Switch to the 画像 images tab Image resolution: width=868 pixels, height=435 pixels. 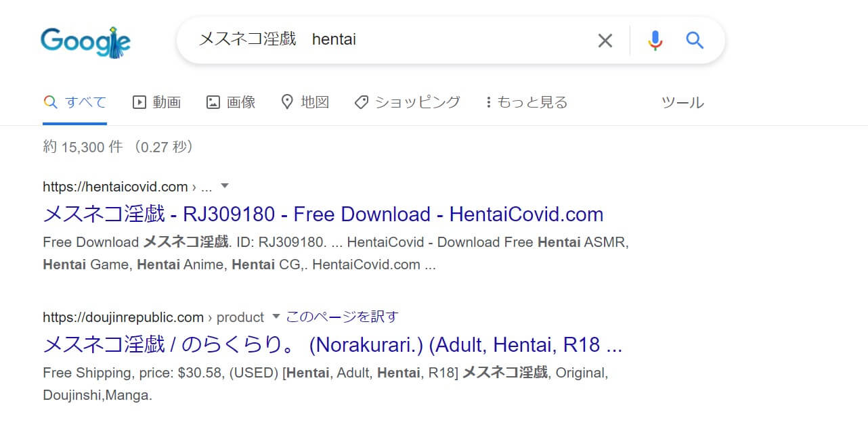231,102
